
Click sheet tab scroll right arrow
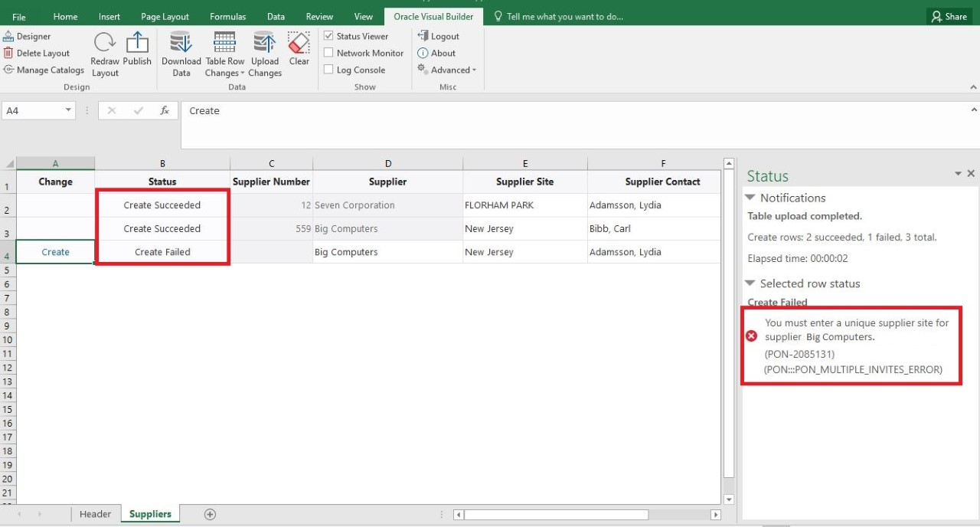[40, 514]
